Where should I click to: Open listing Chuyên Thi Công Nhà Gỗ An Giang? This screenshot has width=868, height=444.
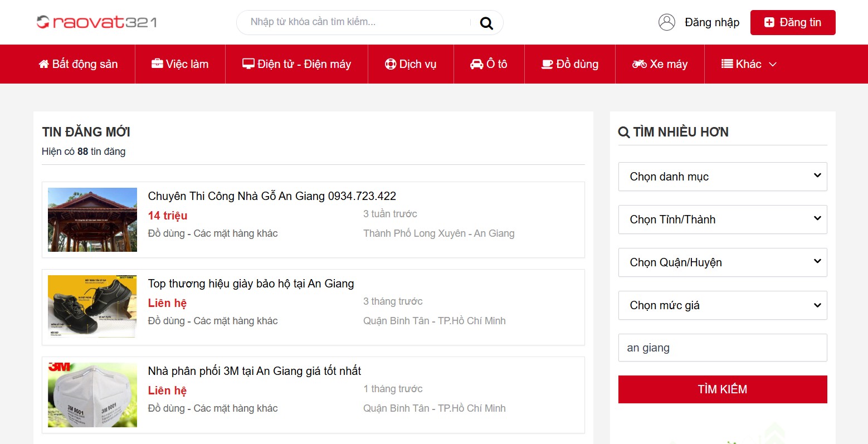(x=271, y=196)
